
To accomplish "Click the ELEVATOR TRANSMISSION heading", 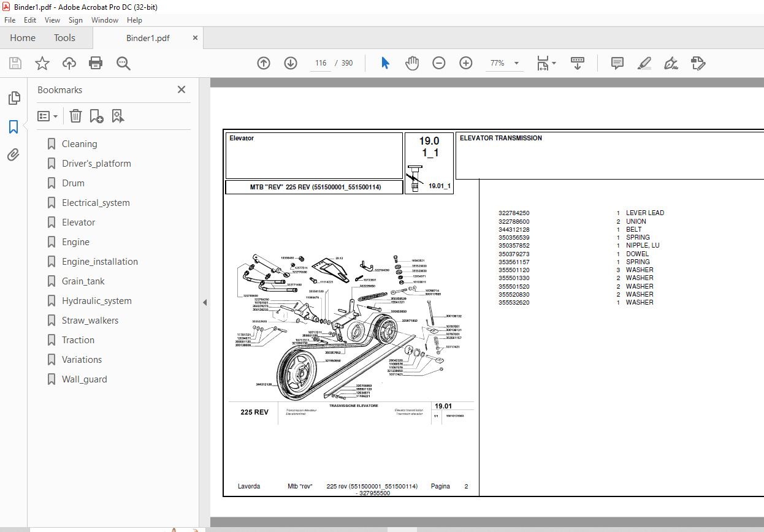I will pos(501,139).
